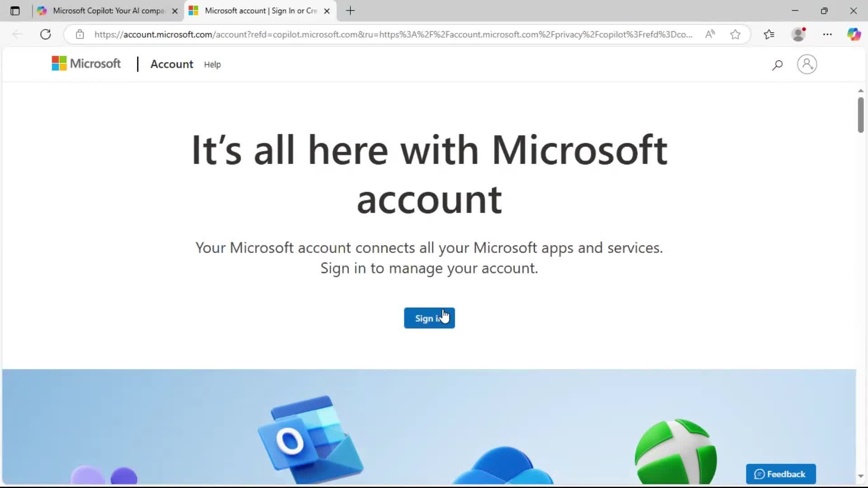Image resolution: width=868 pixels, height=488 pixels.
Task: Click the page scrollbar thumb
Action: point(860,115)
